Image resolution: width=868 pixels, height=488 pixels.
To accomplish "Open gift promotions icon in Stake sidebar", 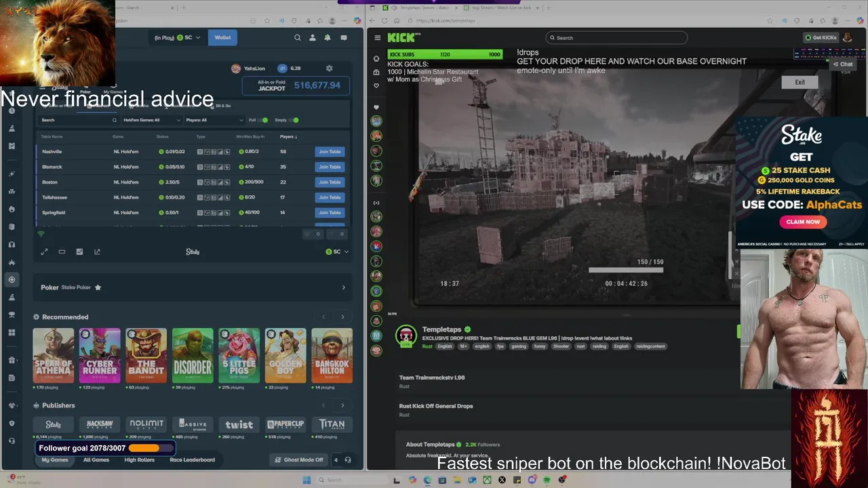I will click(12, 360).
